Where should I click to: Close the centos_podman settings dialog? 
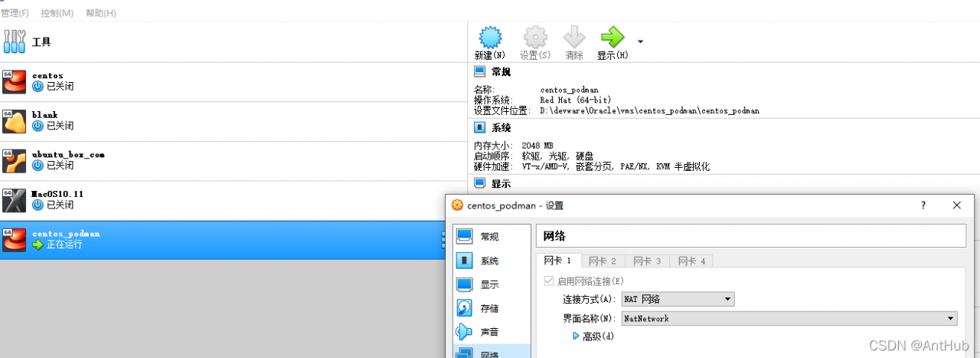pyautogui.click(x=957, y=205)
